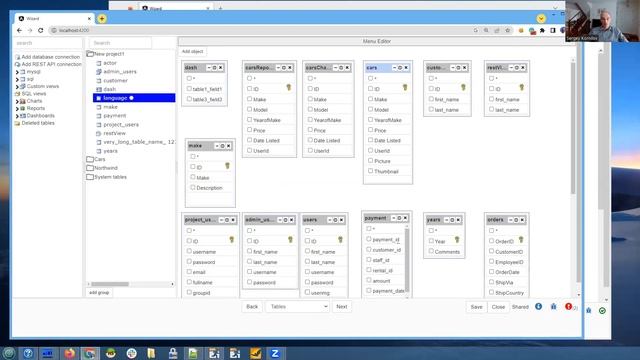Click primary key icon in cars table ID row
Screen dimensions: 640x360
point(405,87)
